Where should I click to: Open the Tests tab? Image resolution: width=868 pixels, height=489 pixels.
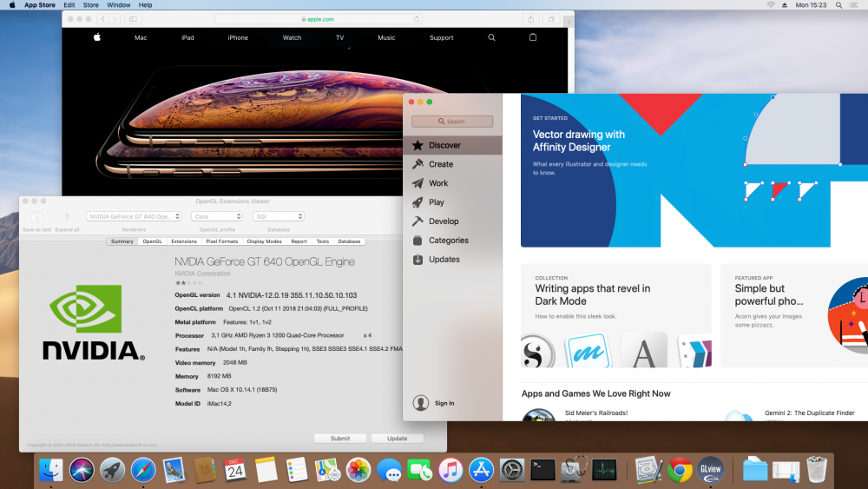tap(323, 241)
